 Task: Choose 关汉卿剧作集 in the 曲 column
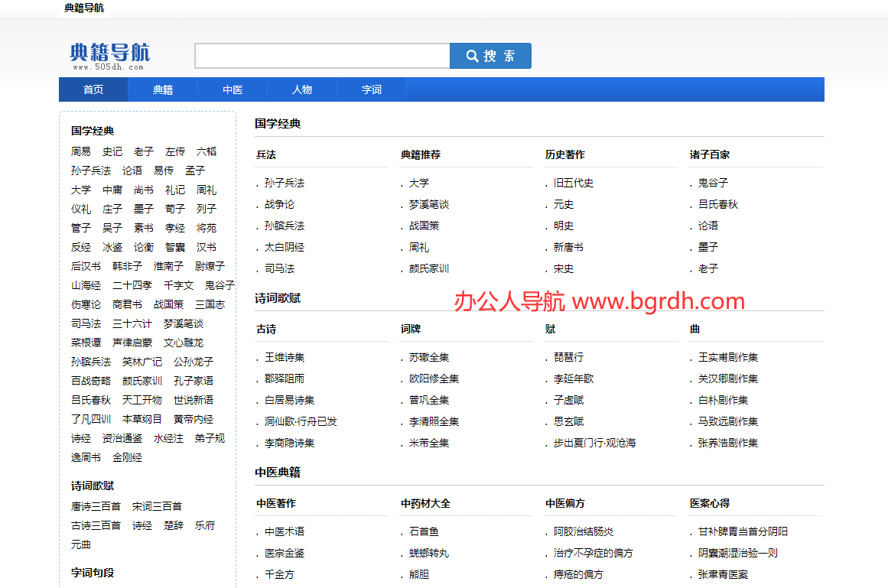(728, 378)
